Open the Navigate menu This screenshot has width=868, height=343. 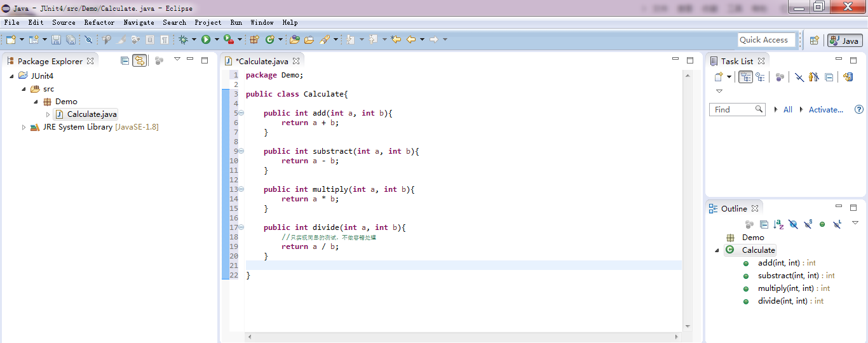point(139,22)
